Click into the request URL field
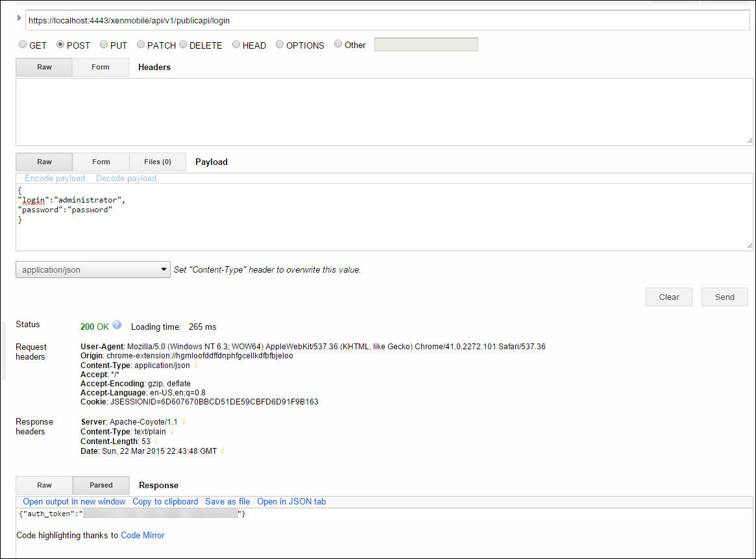The image size is (756, 559). point(387,21)
